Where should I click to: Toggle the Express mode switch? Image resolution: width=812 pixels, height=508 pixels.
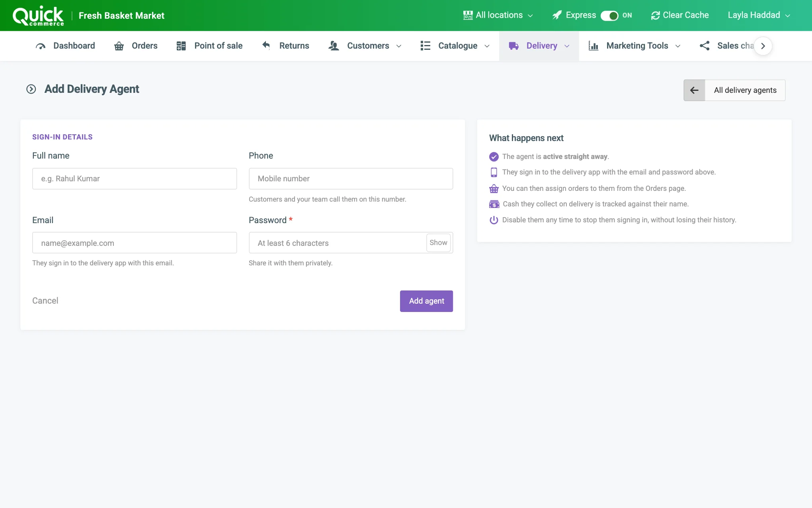[x=609, y=16]
